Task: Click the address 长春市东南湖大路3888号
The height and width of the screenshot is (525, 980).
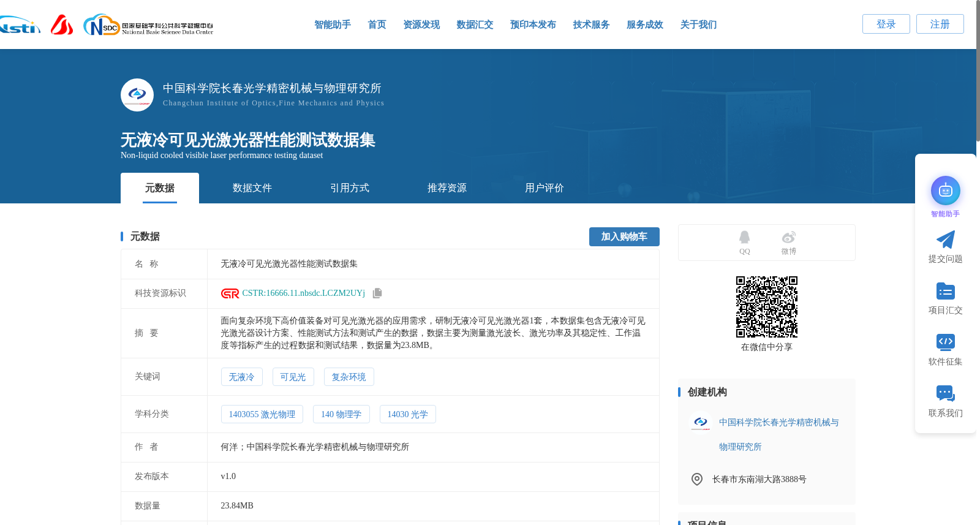Action: (x=759, y=479)
